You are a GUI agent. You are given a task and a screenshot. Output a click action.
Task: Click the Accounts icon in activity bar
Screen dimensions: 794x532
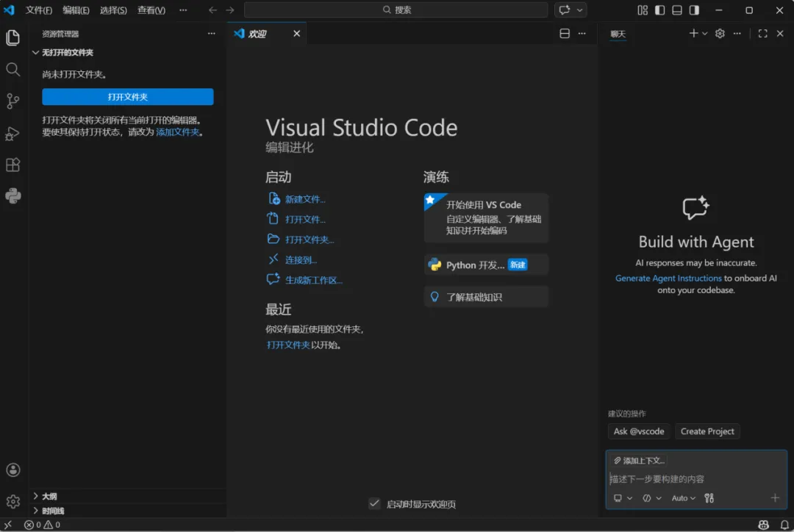coord(13,470)
